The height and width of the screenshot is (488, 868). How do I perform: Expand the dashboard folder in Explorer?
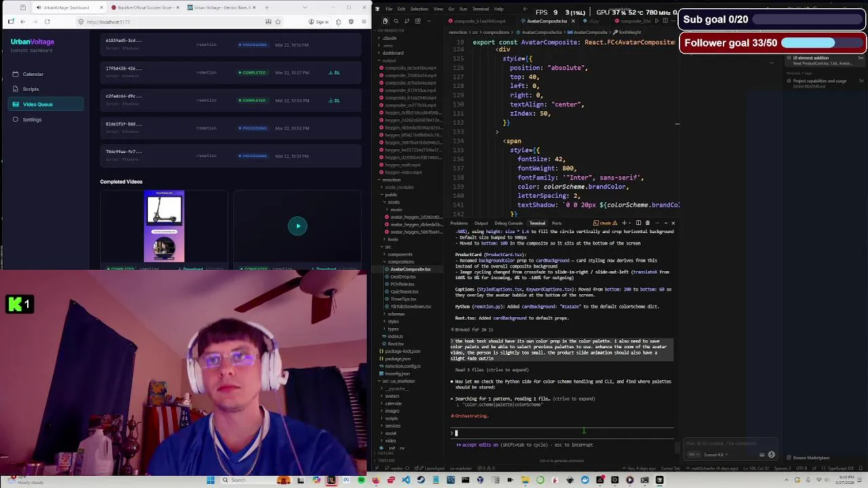[x=393, y=53]
